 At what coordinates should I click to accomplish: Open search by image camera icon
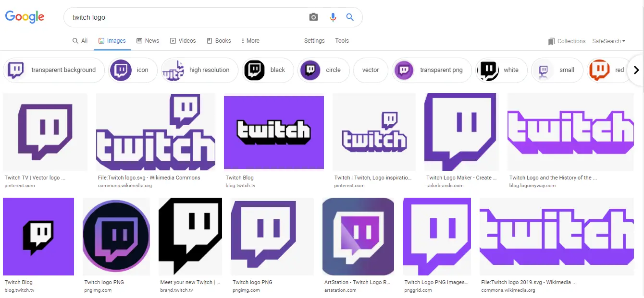pos(314,17)
